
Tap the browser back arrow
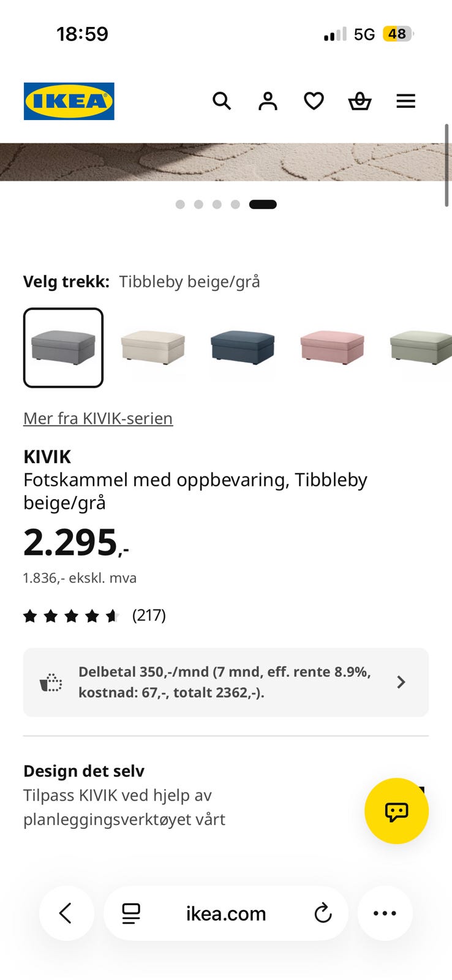66,913
